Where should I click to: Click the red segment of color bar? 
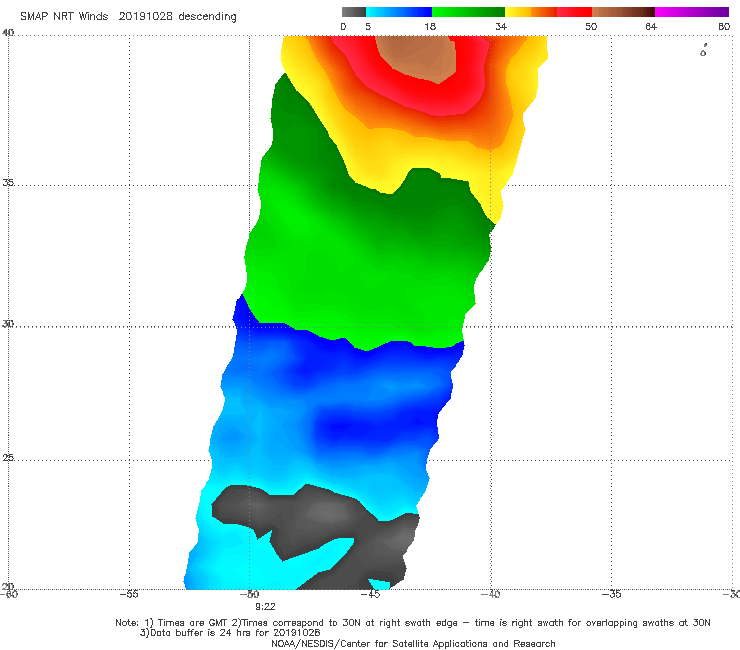574,12
